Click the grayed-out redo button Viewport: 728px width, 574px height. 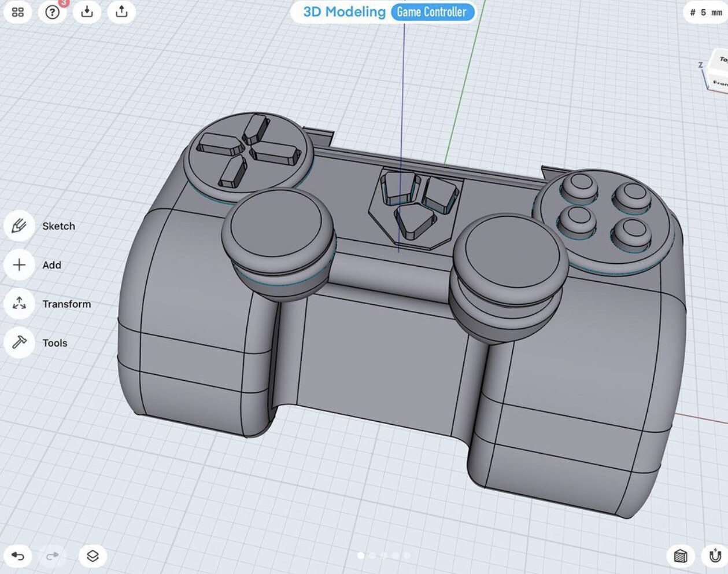(x=51, y=555)
